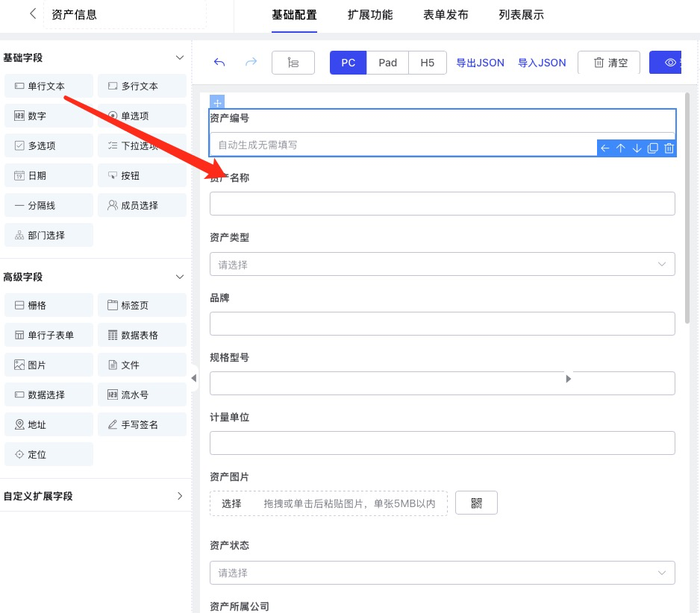Delete the selected 资产编号 field via trash icon
Image resolution: width=700 pixels, height=613 pixels.
point(669,148)
